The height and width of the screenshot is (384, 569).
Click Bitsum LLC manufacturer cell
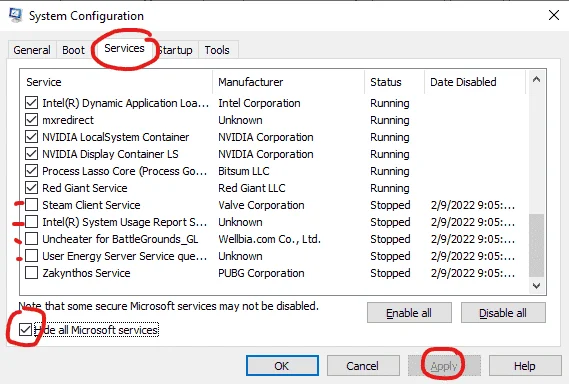click(244, 171)
